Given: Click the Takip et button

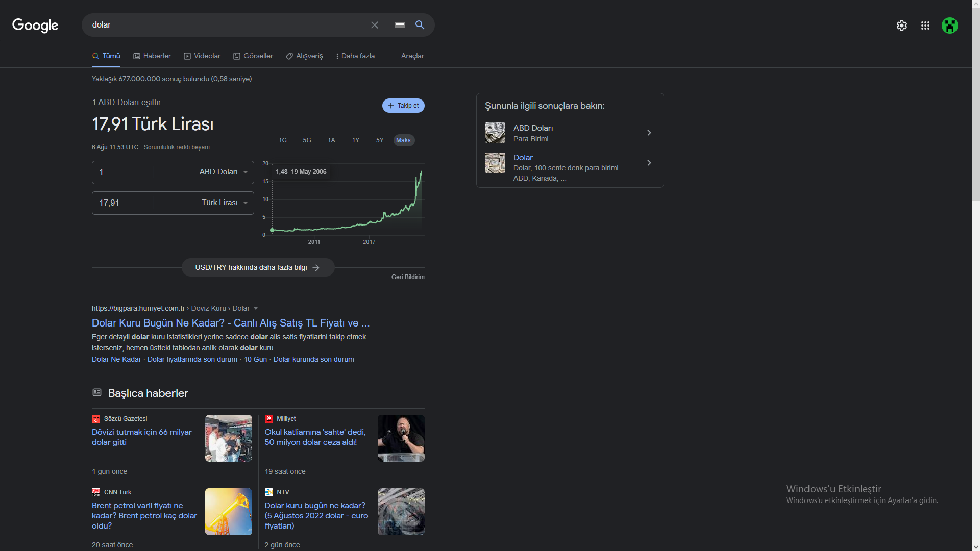Looking at the screenshot, I should [x=403, y=106].
